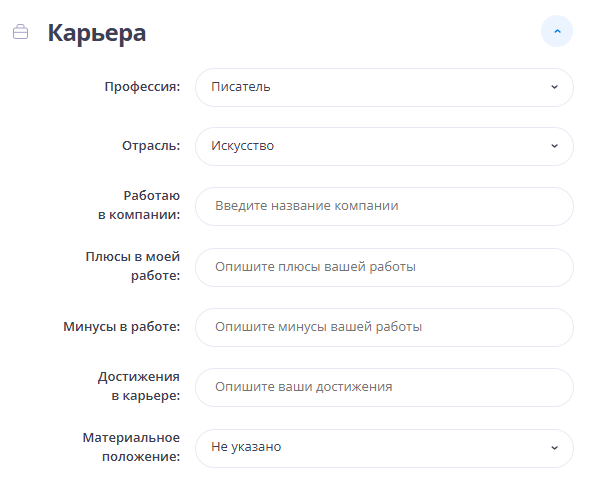This screenshot has height=498, width=613.
Task: Click the 'Не указано' value text
Action: coord(246,447)
